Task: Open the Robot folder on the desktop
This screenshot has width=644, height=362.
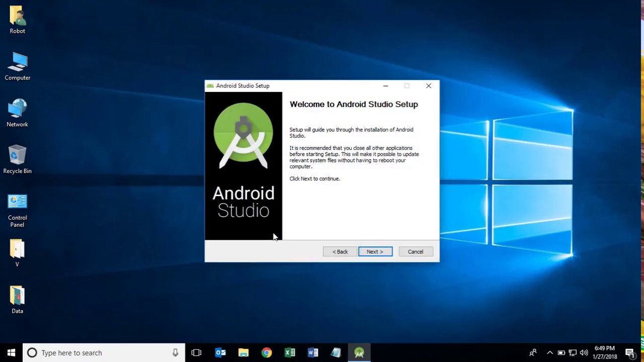Action: tap(18, 20)
